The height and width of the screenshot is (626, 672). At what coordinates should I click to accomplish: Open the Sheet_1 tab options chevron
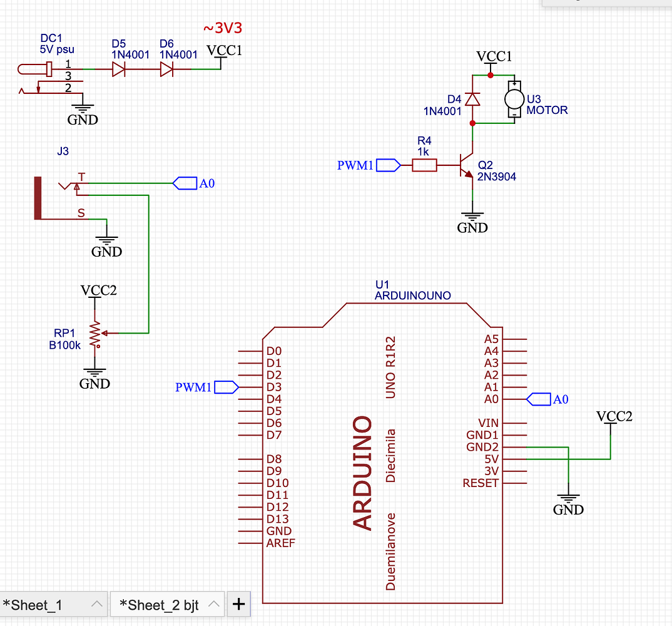tap(96, 604)
